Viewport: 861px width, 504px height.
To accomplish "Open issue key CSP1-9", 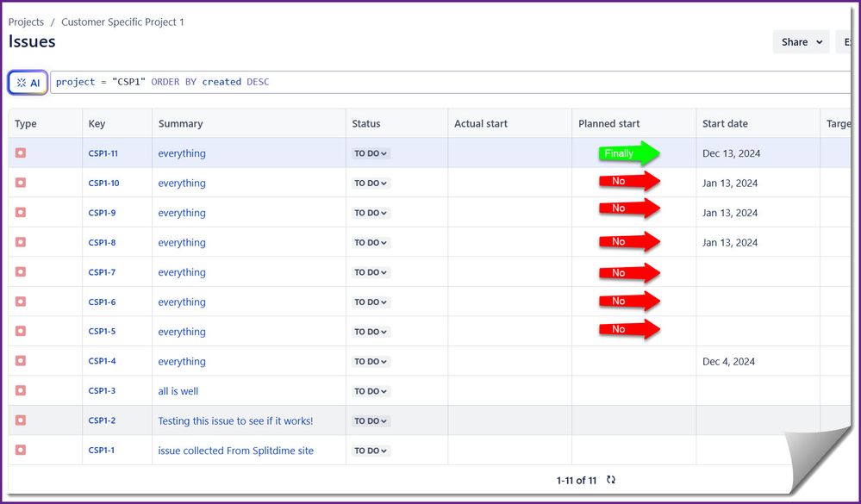I will [103, 213].
